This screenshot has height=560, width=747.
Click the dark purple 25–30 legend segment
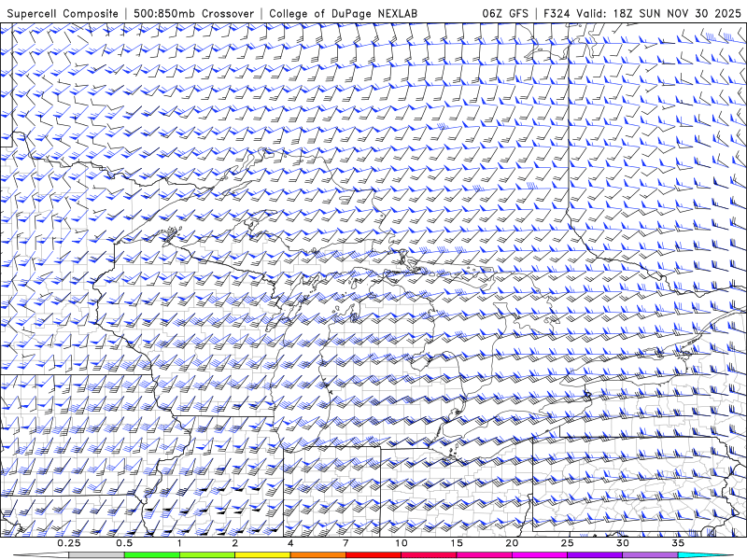(595, 555)
